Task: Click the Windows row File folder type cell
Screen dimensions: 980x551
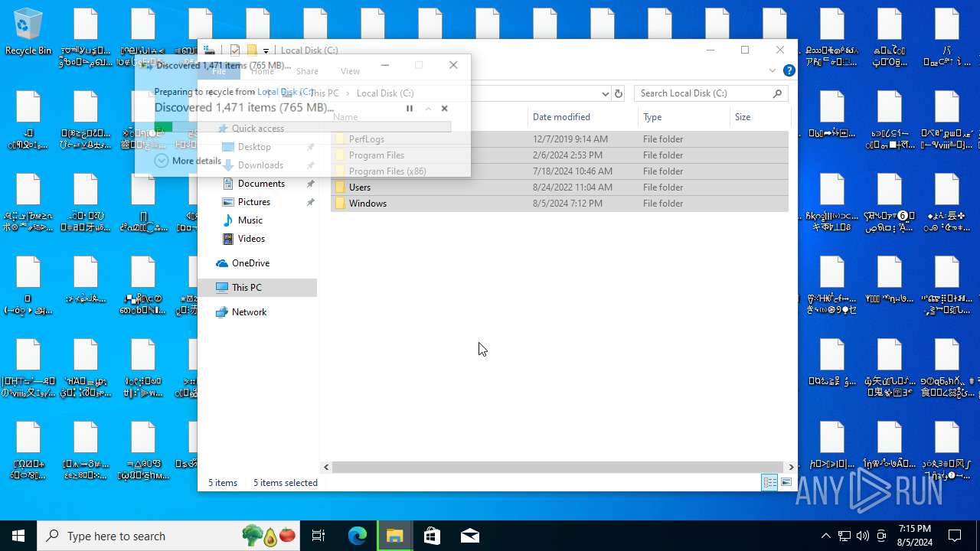Action: pos(663,204)
